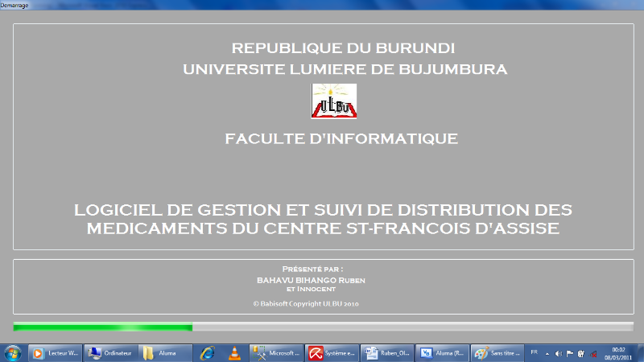This screenshot has width=644, height=362.
Task: Click the green loading progress bar
Action: coord(324,327)
